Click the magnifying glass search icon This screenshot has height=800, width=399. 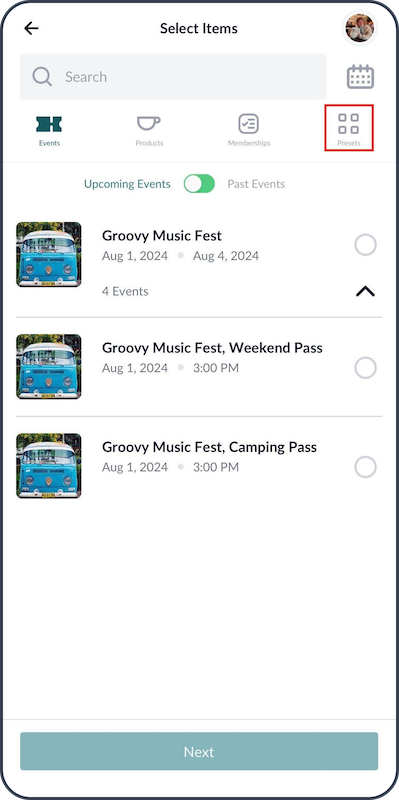tap(42, 77)
